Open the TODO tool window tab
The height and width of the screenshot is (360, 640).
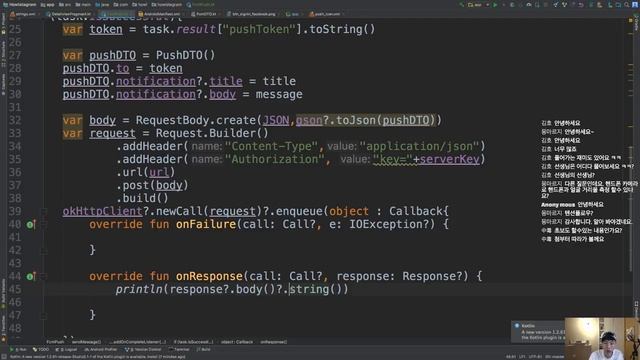[x=41, y=350]
